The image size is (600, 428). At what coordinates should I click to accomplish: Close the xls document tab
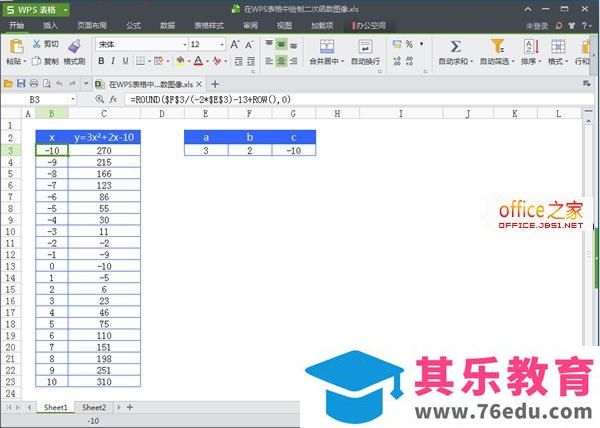pyautogui.click(x=199, y=84)
